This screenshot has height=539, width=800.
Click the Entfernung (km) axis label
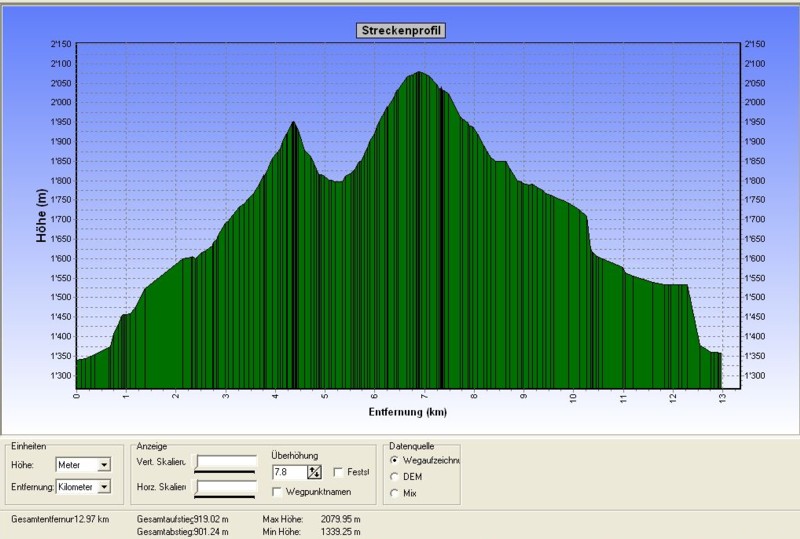click(407, 411)
